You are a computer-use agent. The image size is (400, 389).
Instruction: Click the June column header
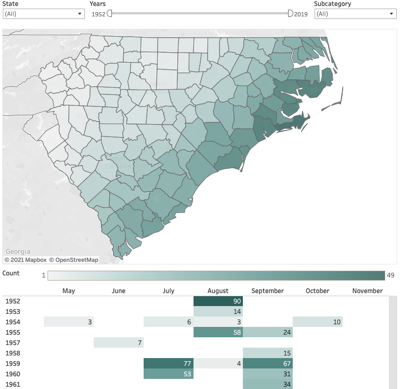click(119, 291)
